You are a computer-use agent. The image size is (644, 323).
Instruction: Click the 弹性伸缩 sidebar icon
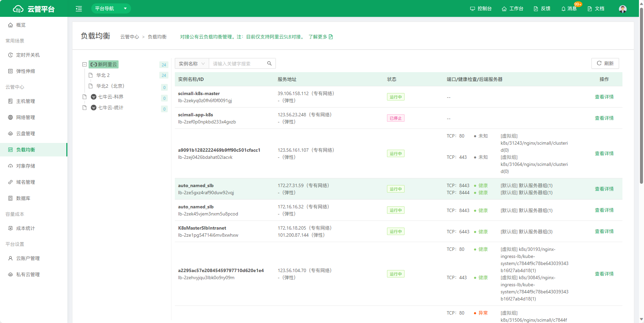click(10, 71)
